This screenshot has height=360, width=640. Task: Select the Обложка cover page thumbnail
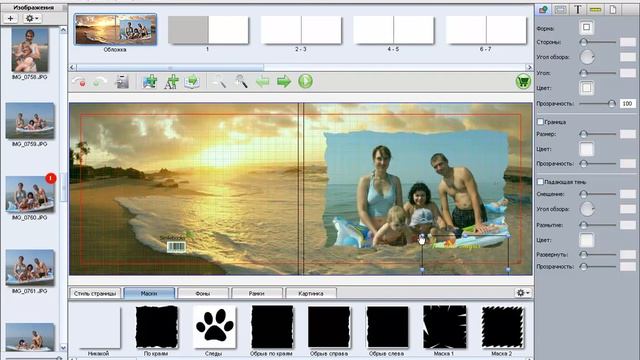click(116, 29)
